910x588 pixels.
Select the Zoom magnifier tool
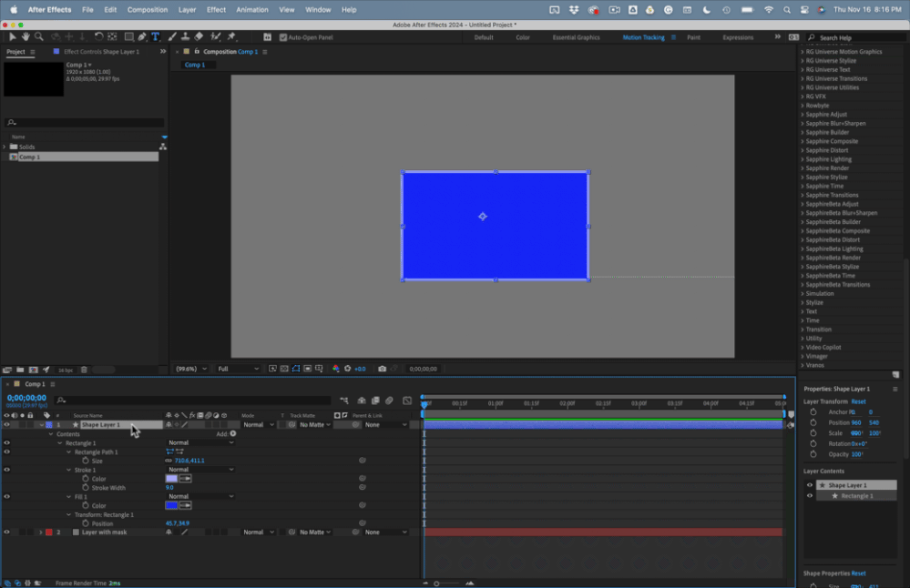tap(39, 37)
